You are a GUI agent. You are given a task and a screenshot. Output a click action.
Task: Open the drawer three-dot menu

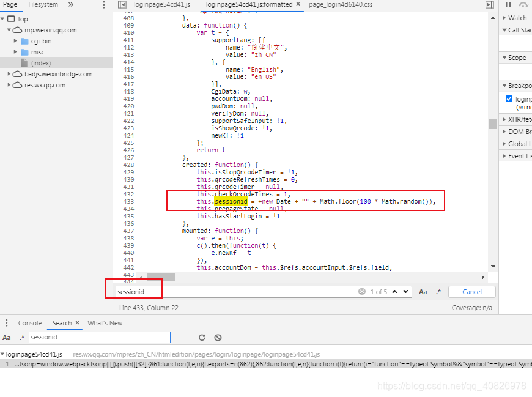pyautogui.click(x=7, y=323)
